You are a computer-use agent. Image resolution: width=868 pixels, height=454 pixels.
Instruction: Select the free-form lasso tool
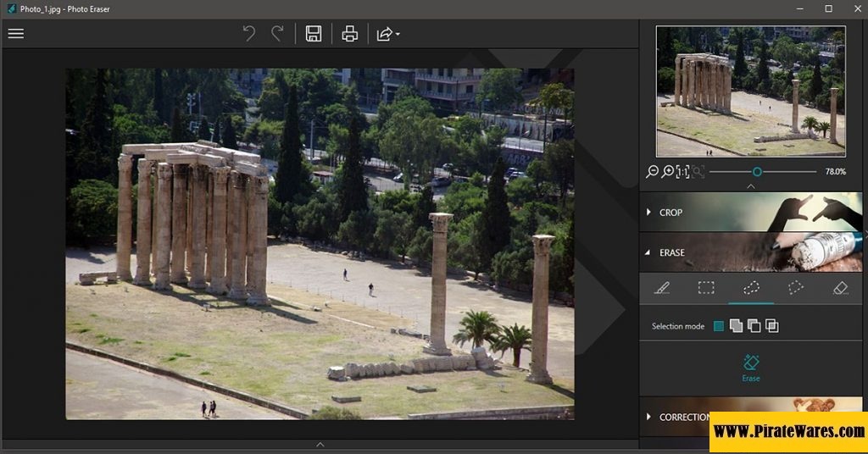click(751, 288)
